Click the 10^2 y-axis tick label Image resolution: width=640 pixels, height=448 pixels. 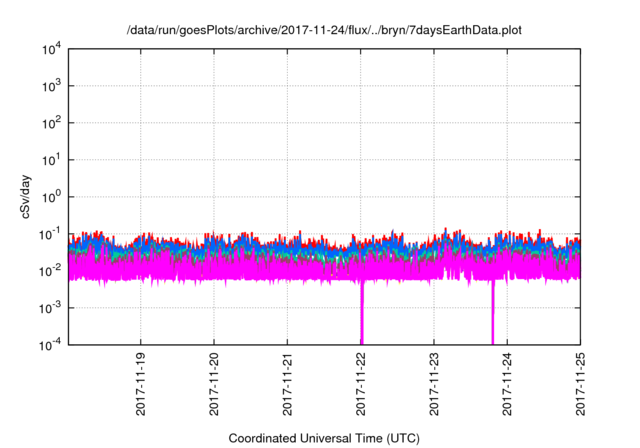pos(51,123)
